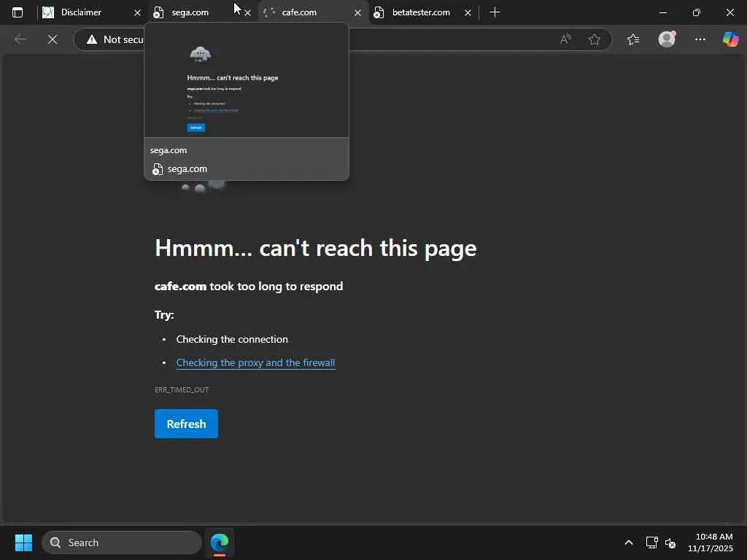747x560 pixels.
Task: Click the Not secure warning indicator
Action: [x=115, y=39]
